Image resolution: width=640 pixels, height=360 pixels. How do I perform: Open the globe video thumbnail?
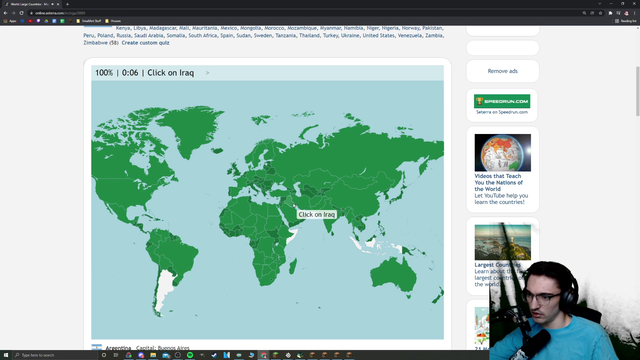click(x=502, y=153)
